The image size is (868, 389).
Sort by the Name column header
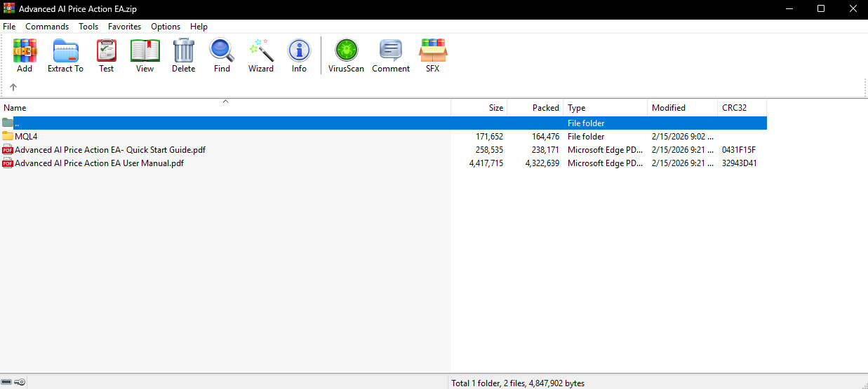click(x=225, y=108)
